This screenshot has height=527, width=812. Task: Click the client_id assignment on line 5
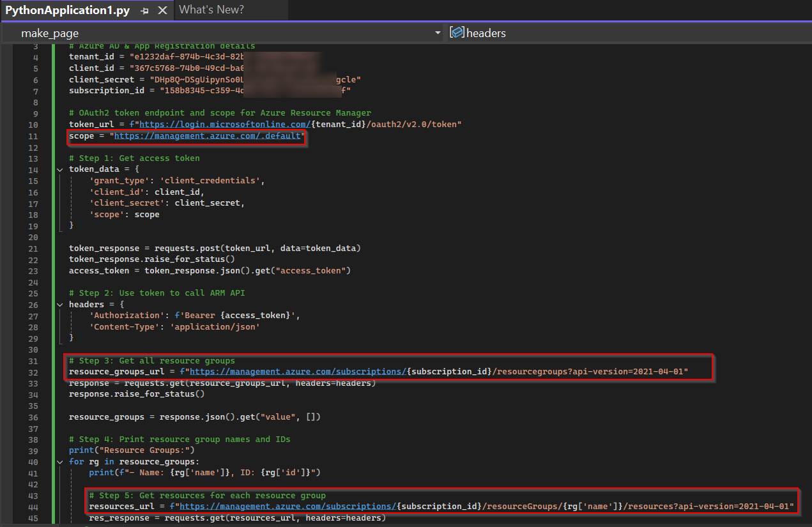coord(157,68)
